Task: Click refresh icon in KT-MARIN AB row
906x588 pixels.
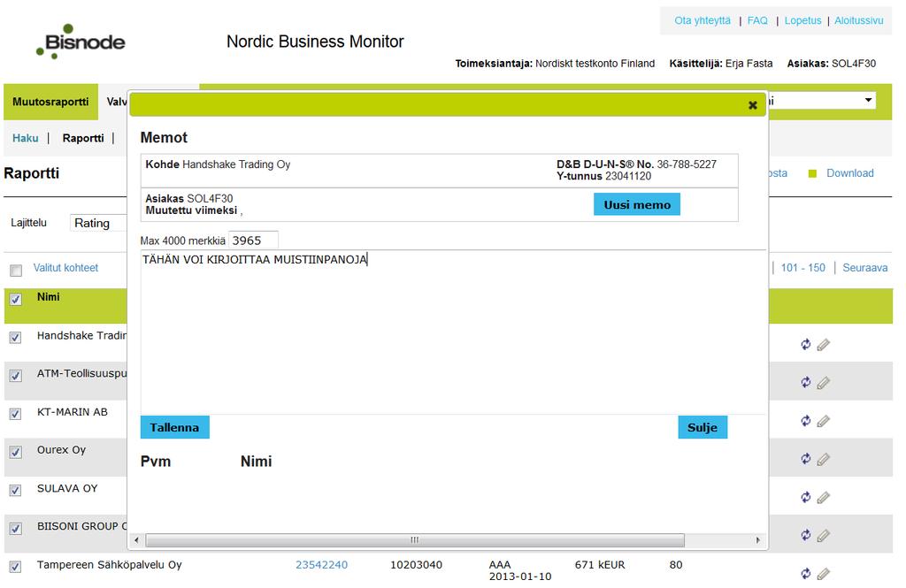Action: 805,421
